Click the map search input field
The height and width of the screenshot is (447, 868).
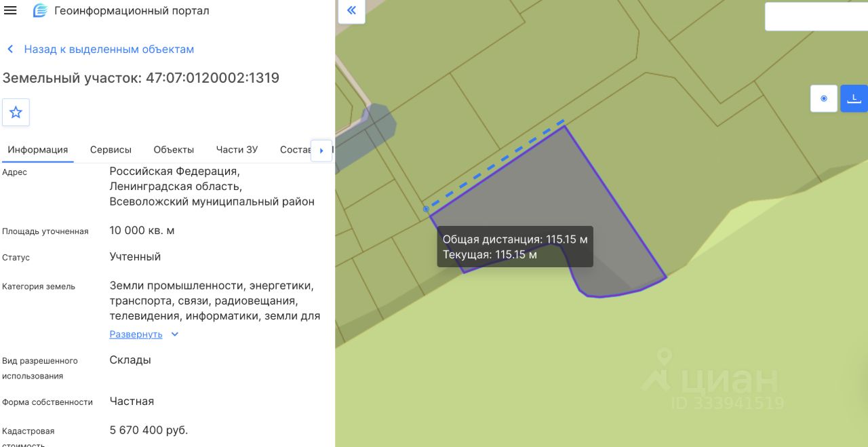coord(816,16)
